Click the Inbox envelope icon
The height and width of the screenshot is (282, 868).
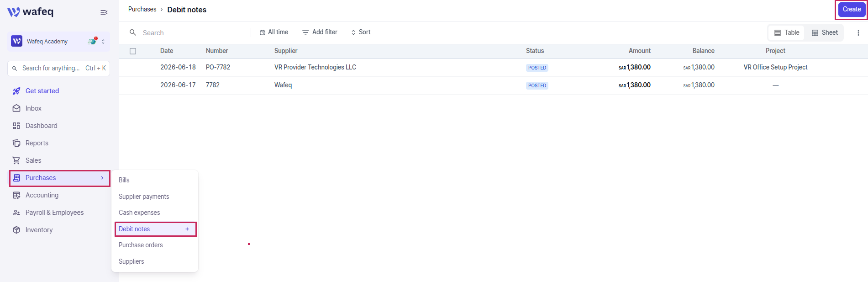(x=16, y=108)
